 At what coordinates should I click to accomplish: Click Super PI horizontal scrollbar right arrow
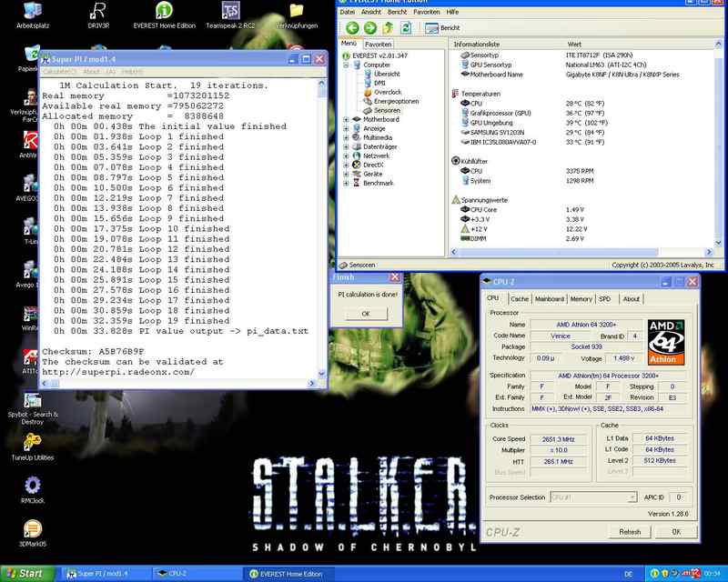[x=311, y=384]
